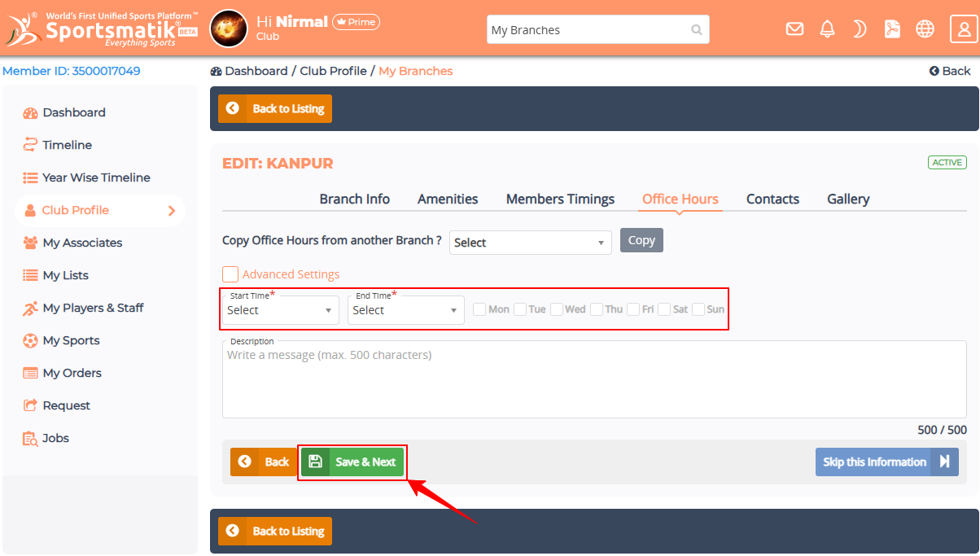The image size is (980, 556).
Task: Click the search magnifier in My Branches box
Action: [697, 30]
